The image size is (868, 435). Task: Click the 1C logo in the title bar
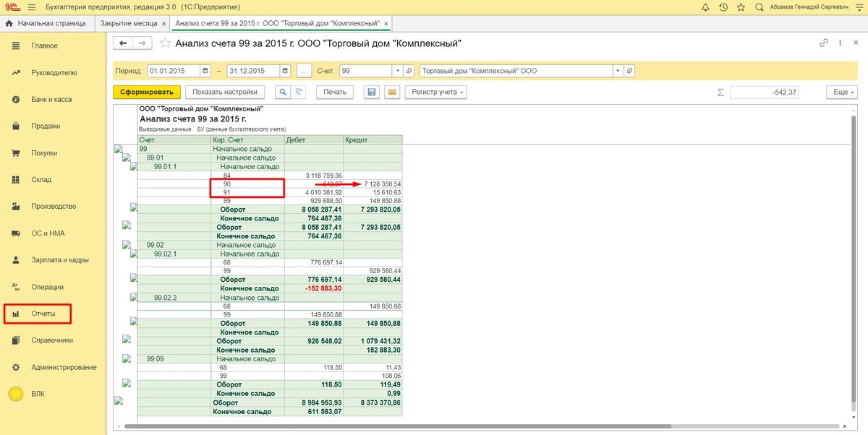[12, 7]
